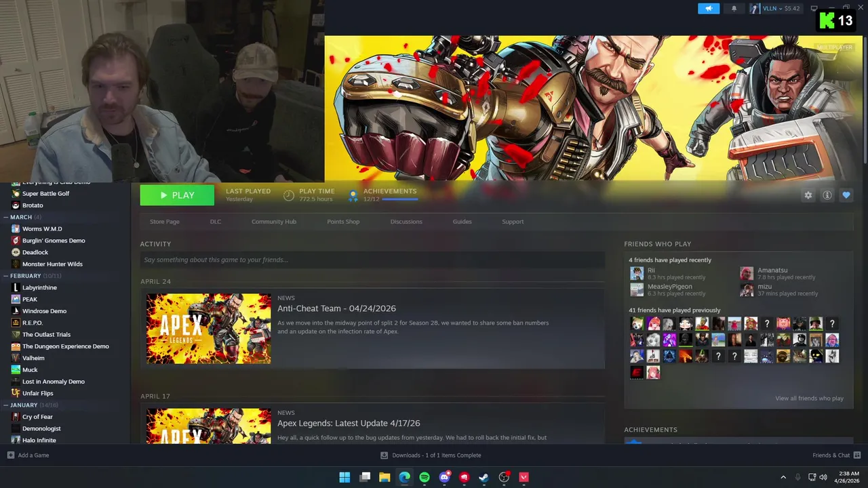Open the VLLN account dropdown
Image resolution: width=868 pixels, height=488 pixels.
pos(775,8)
